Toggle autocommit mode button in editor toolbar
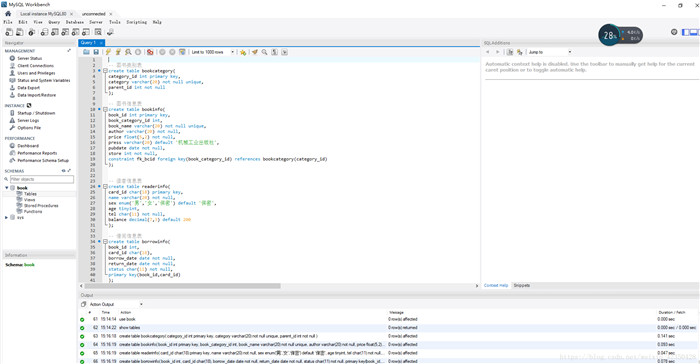Viewport: 700px width, 364px height. click(x=182, y=52)
